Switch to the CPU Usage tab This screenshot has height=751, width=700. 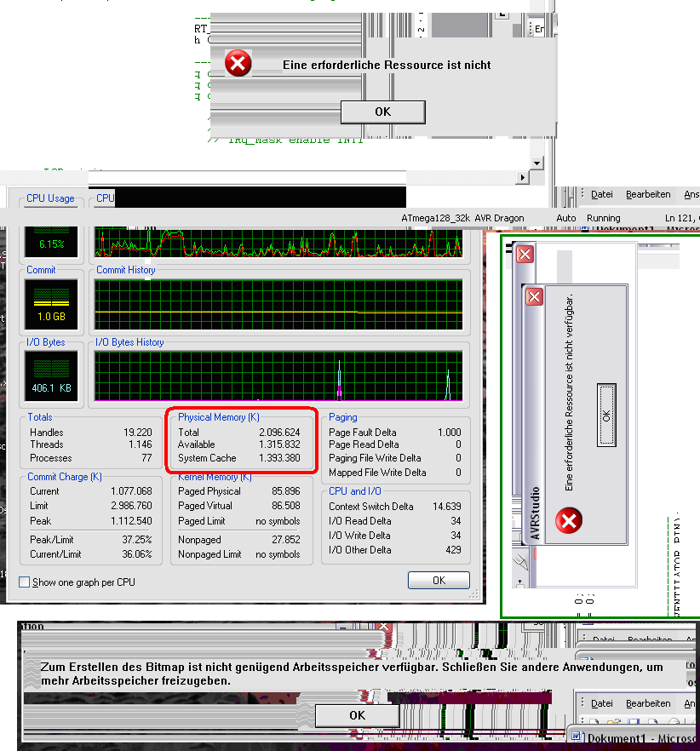tap(49, 198)
